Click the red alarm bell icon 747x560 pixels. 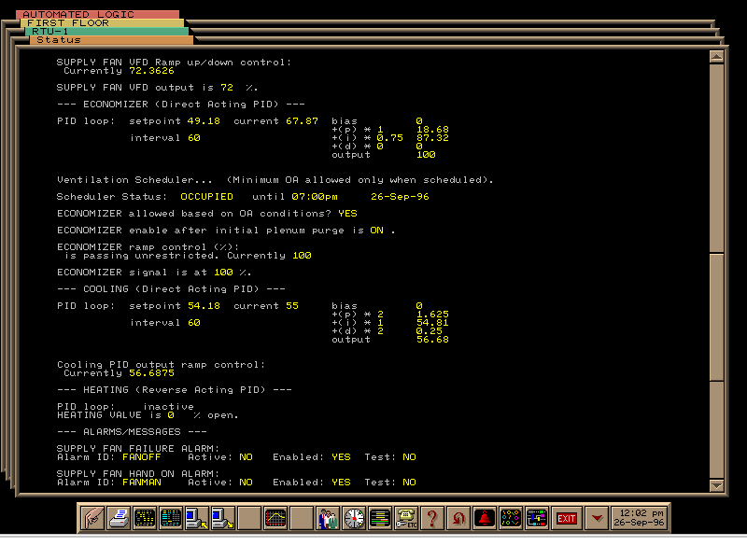[485, 517]
